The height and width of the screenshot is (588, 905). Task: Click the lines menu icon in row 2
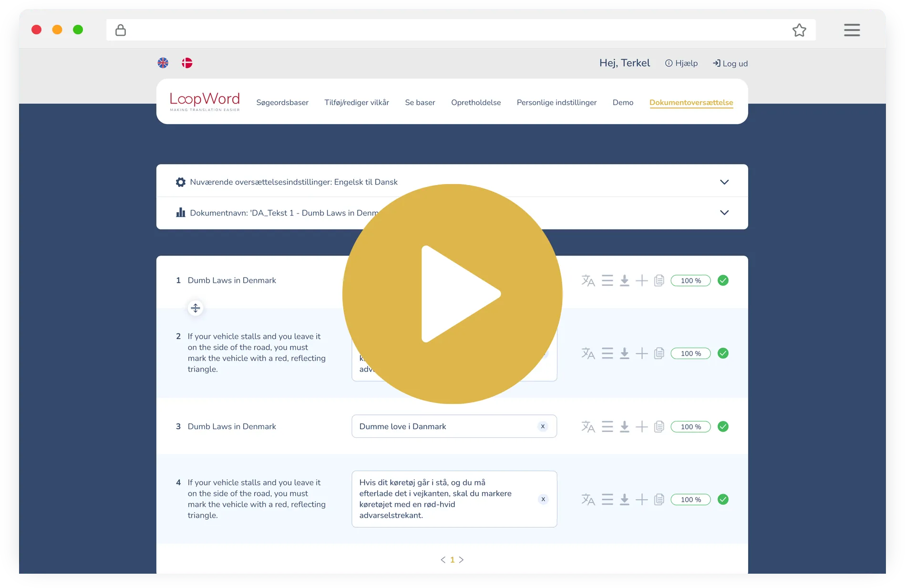607,353
